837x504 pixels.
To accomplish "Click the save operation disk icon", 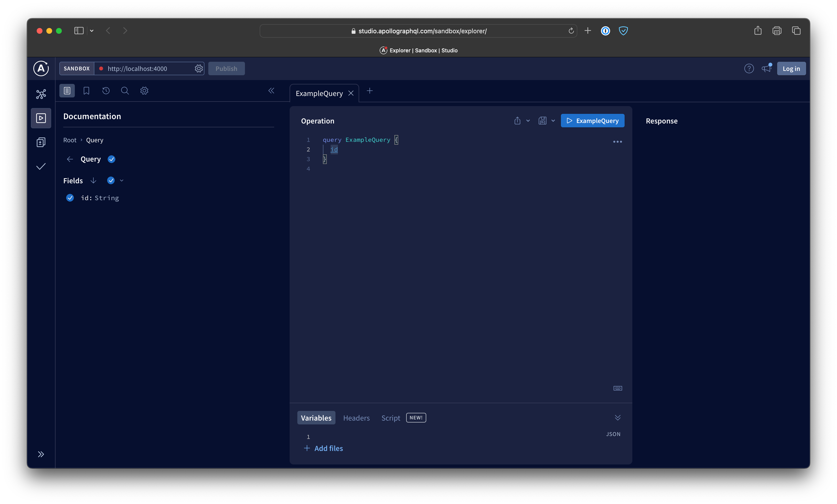I will click(543, 121).
